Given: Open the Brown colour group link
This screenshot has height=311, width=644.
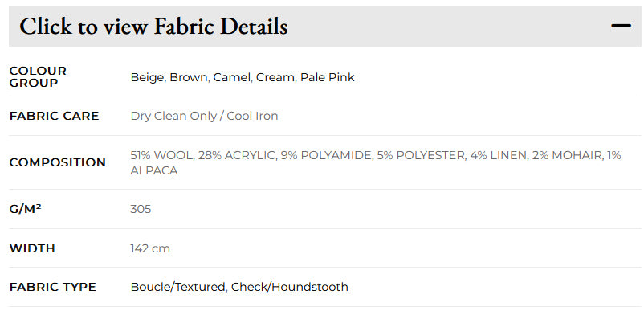Looking at the screenshot, I should 189,77.
